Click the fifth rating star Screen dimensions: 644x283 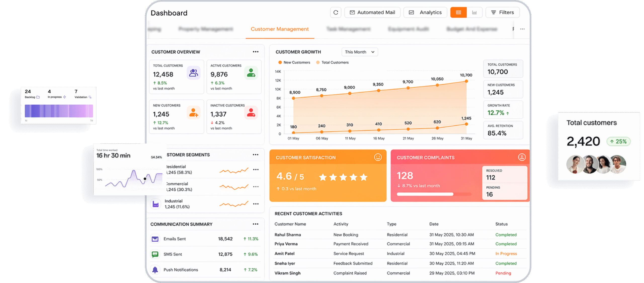click(x=364, y=177)
